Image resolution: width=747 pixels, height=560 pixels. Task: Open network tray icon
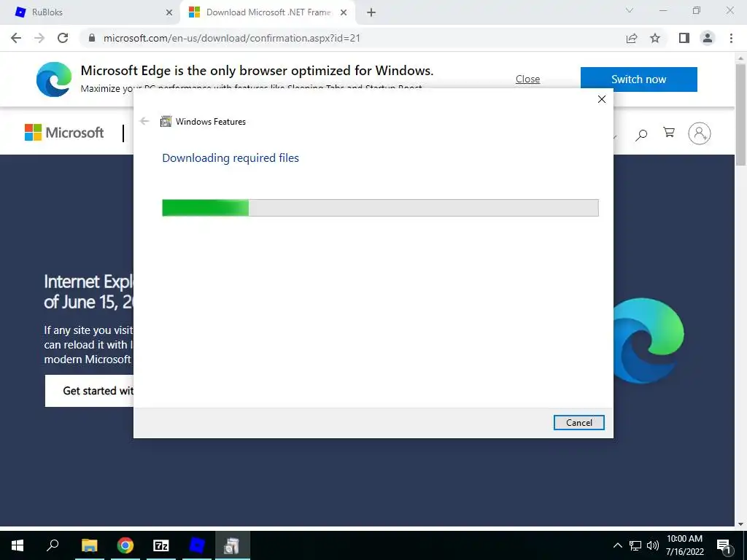coord(635,545)
